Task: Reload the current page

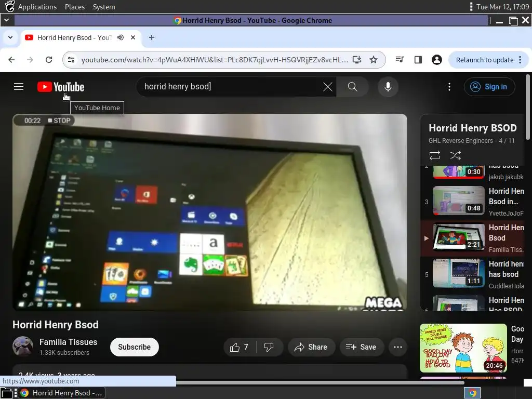Action: [49, 60]
